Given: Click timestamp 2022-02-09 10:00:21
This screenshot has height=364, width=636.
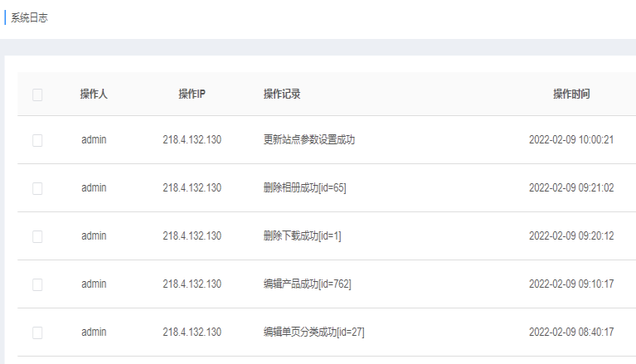Looking at the screenshot, I should 571,139.
